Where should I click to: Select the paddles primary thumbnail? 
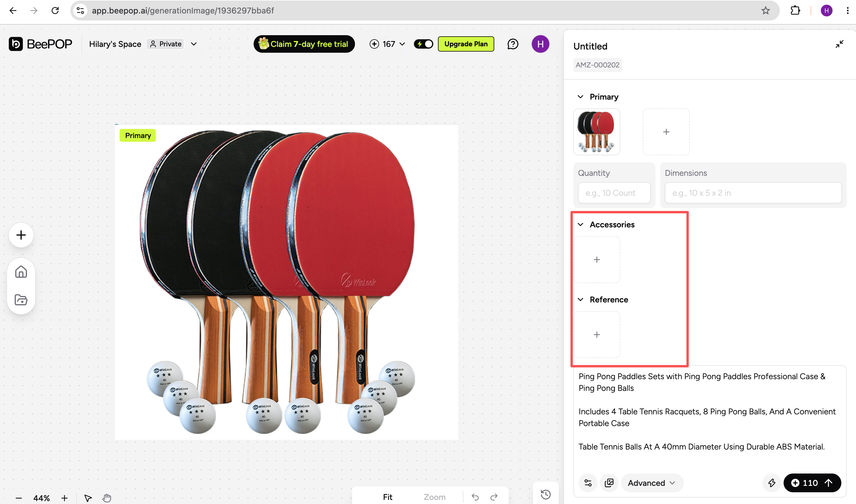597,132
